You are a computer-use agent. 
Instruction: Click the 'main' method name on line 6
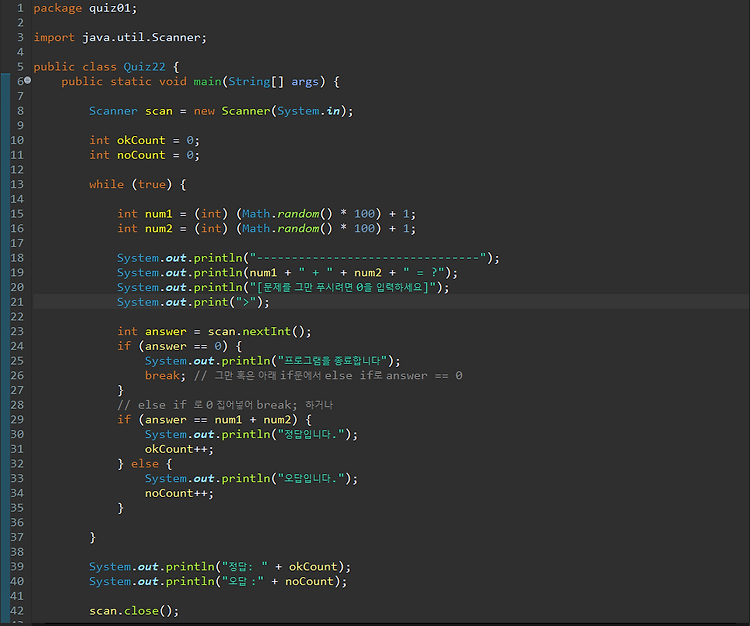coord(207,82)
